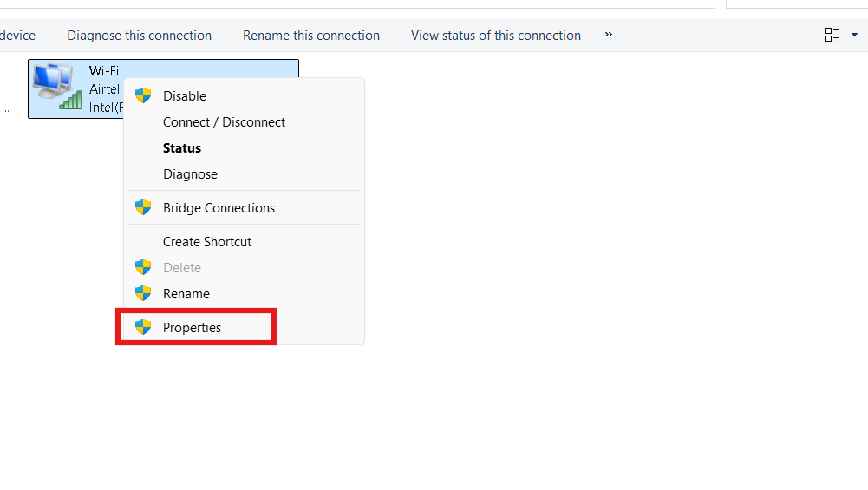868x490 pixels.
Task: Click the partially visible device toolbar button
Action: [x=17, y=36]
